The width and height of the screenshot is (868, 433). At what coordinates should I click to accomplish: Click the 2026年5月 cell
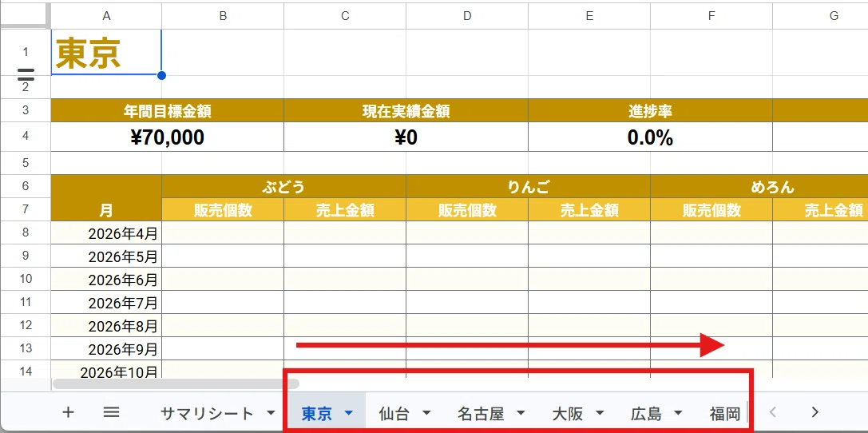106,256
